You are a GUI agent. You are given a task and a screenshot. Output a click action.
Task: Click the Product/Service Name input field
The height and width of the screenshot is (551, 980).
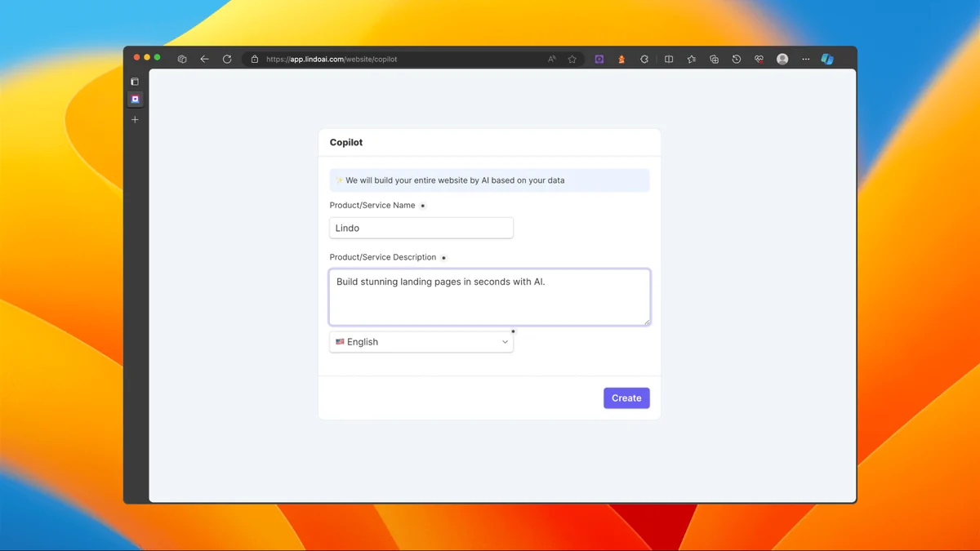(421, 228)
